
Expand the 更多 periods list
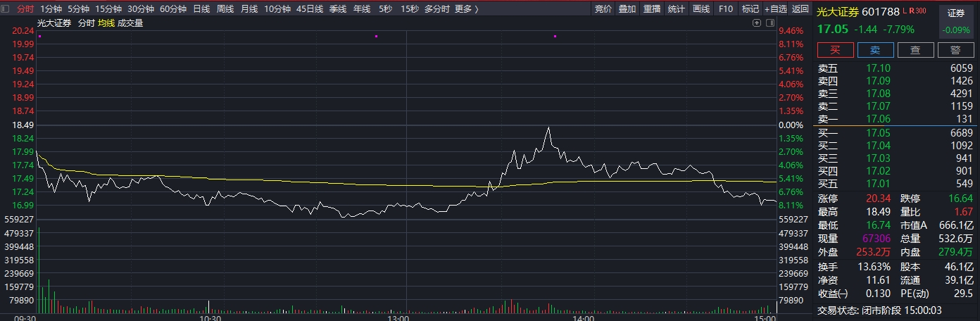point(465,9)
